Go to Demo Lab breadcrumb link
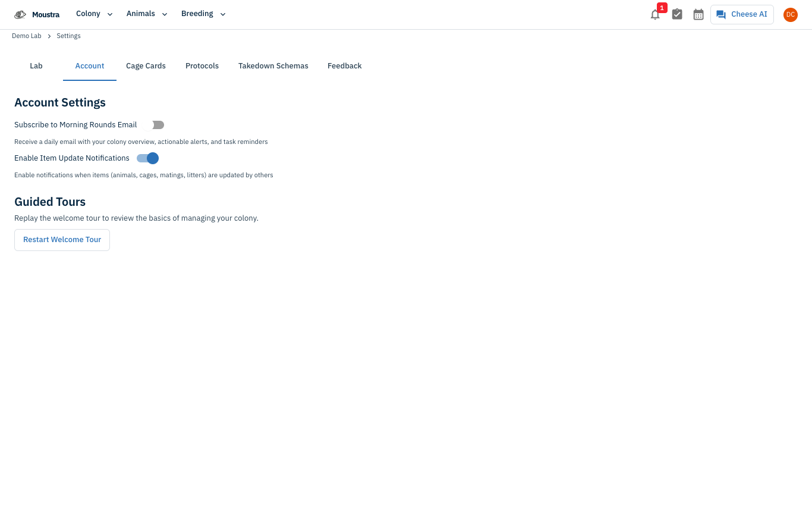The width and height of the screenshot is (812, 508). click(27, 36)
